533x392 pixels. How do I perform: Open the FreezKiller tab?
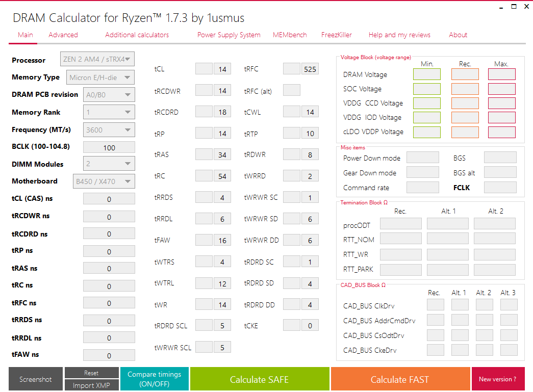[337, 35]
